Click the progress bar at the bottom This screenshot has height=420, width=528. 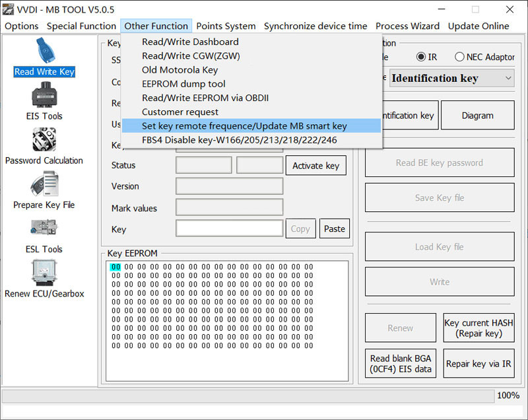coord(248,396)
